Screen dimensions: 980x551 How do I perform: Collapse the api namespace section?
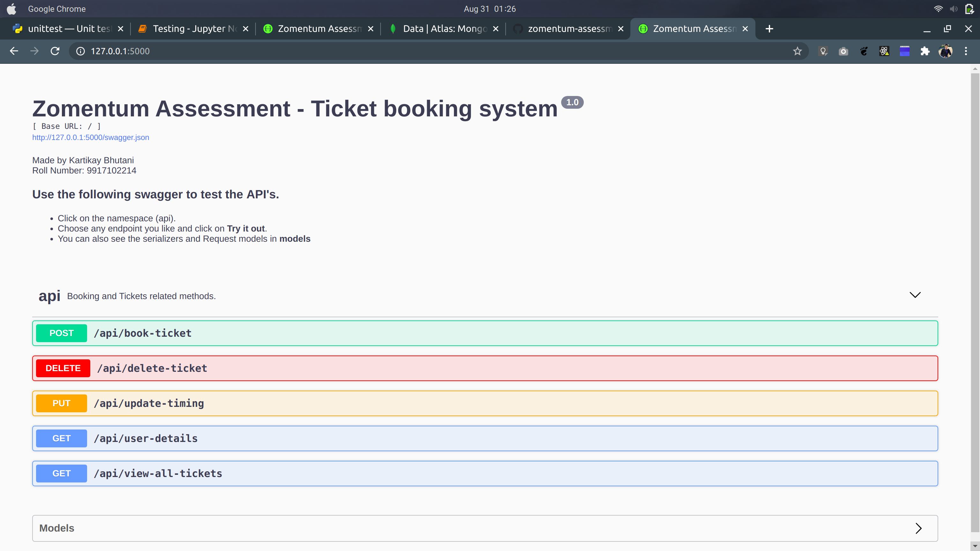tap(915, 295)
